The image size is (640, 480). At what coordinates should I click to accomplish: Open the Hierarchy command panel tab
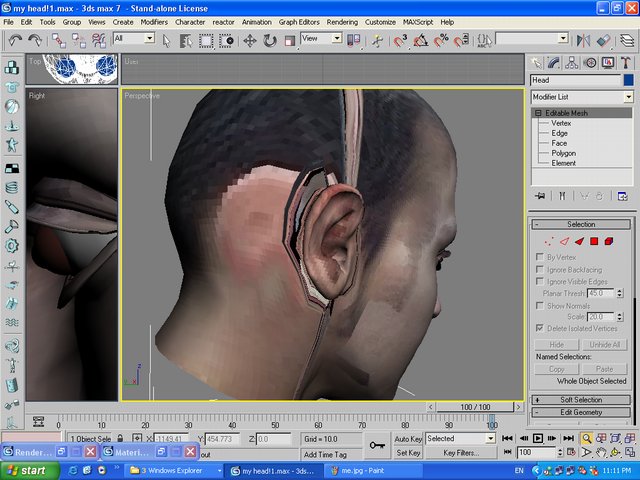click(x=572, y=63)
